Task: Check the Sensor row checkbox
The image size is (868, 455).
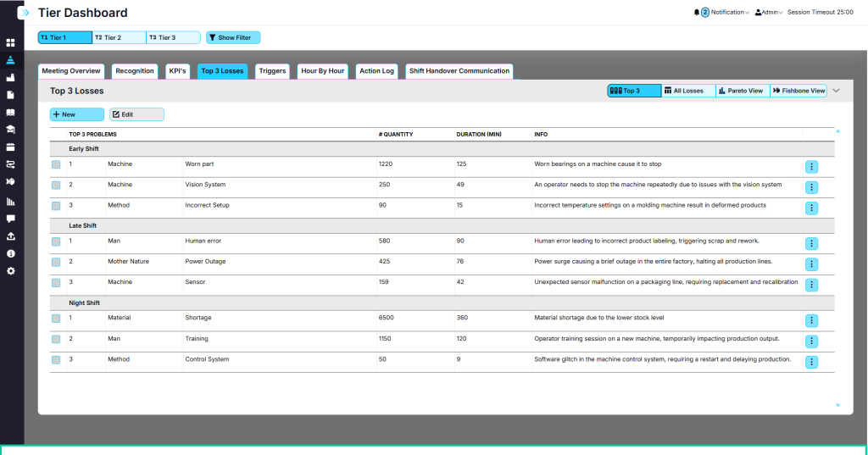Action: point(56,283)
